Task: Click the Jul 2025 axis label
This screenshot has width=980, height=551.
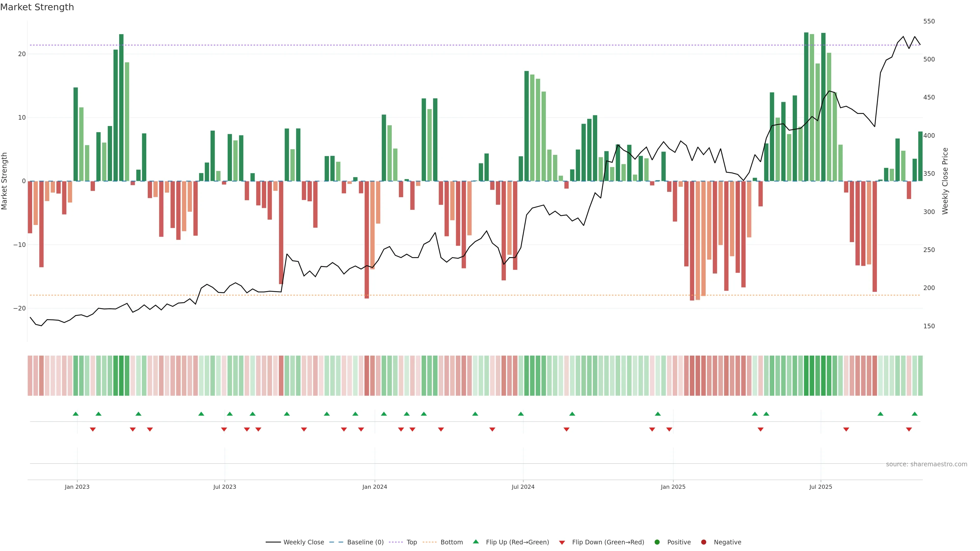Action: click(x=820, y=487)
